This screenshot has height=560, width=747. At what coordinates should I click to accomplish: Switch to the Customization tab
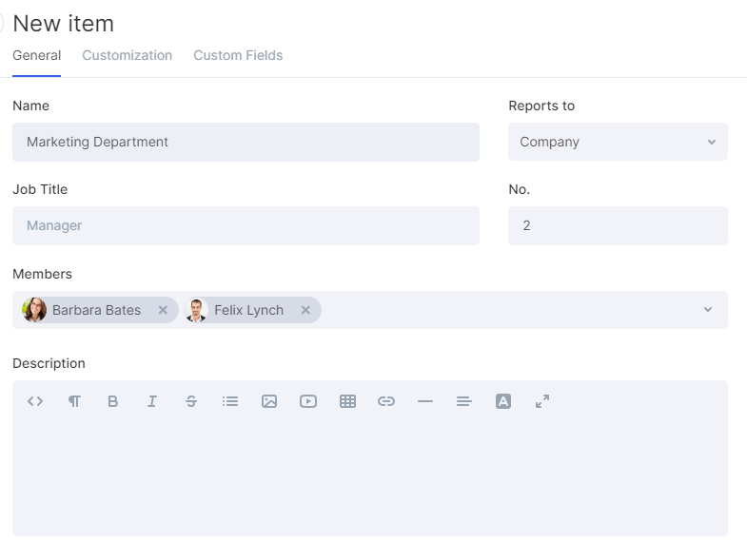tap(128, 55)
